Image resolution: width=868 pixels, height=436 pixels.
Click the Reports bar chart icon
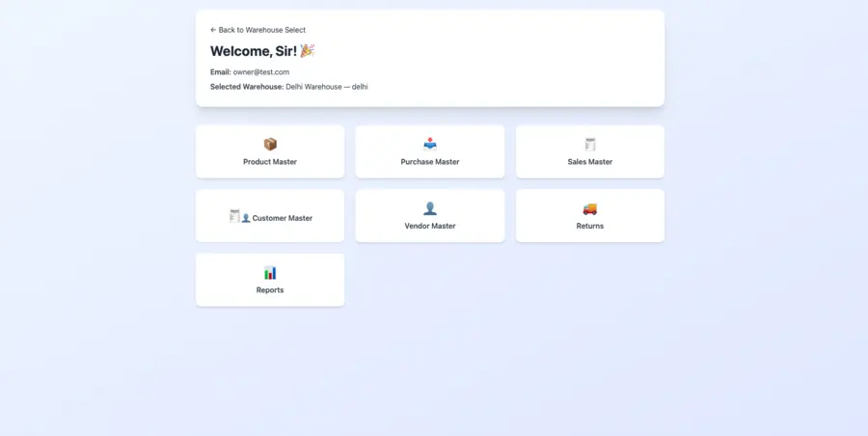pos(270,273)
